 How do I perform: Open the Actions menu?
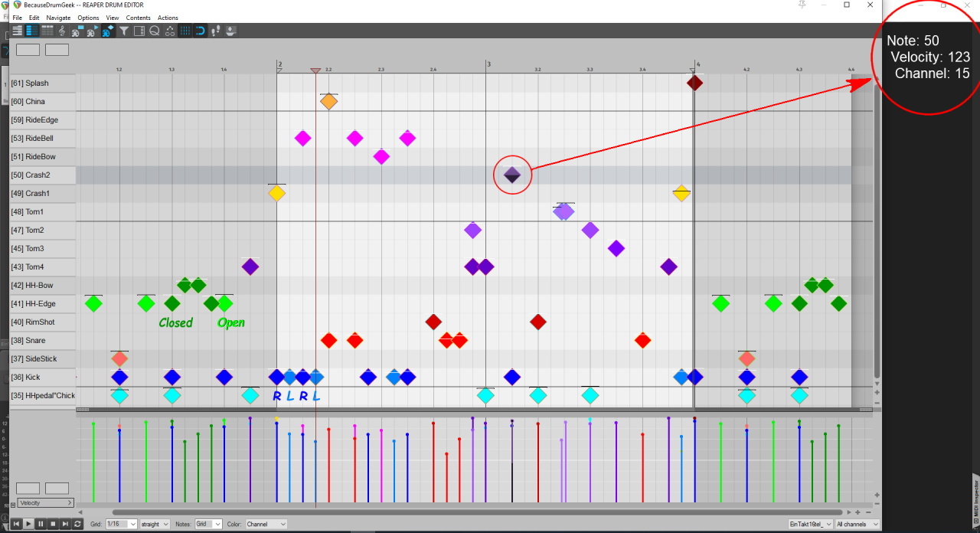point(168,18)
